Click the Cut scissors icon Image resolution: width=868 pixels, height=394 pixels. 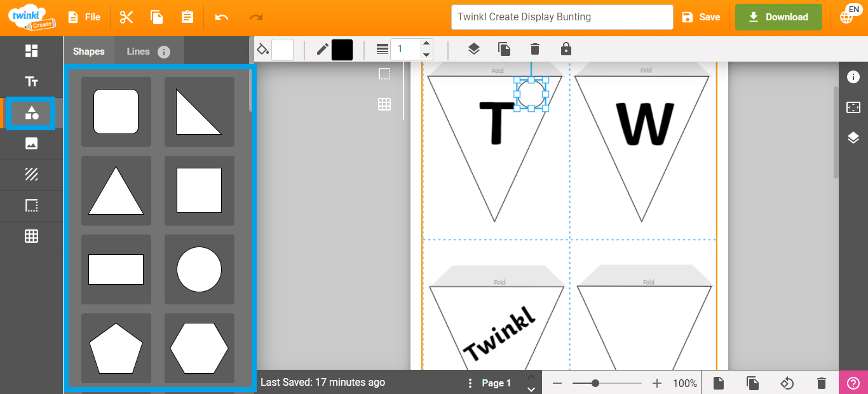[x=126, y=17]
